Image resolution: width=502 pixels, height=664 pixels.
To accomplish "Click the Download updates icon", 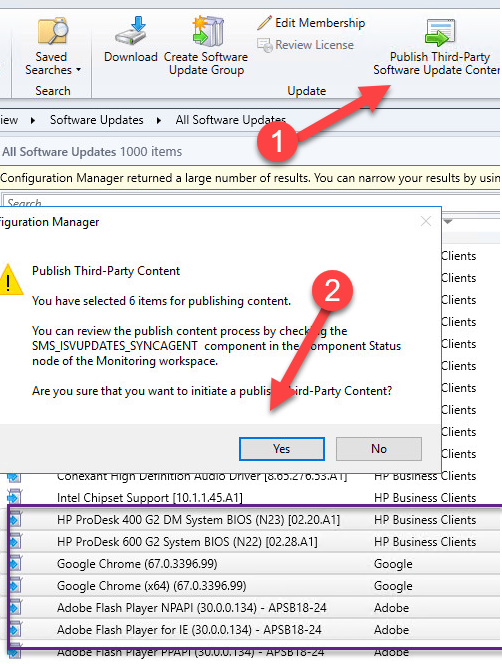I will (x=131, y=30).
